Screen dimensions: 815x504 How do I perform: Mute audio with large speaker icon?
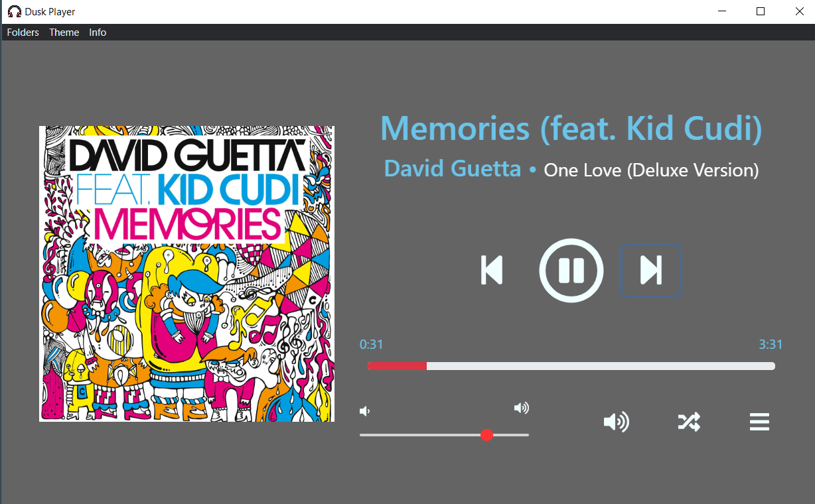(x=617, y=422)
